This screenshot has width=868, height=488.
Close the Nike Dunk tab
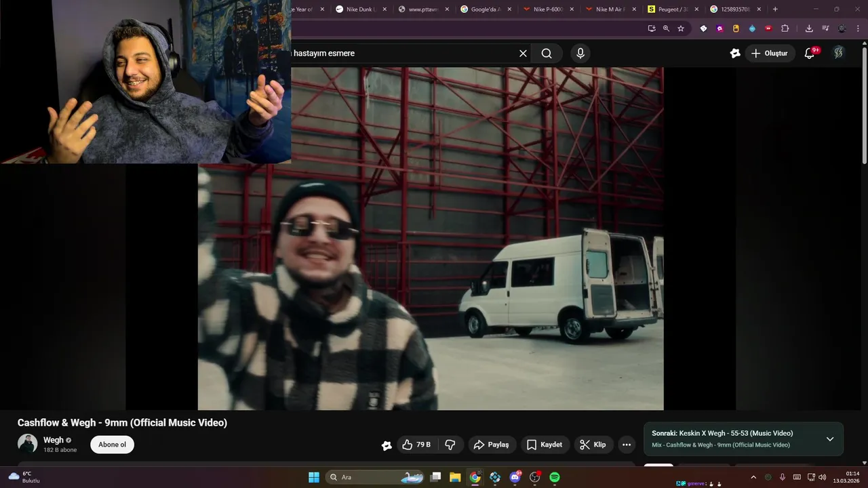(384, 9)
